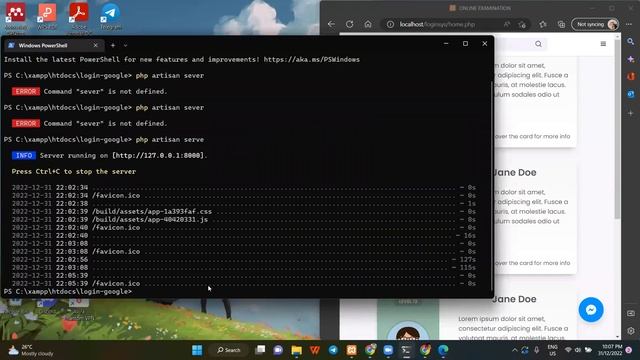Open the webpage hamburger menu
This screenshot has height=360, width=640.
[603, 44]
